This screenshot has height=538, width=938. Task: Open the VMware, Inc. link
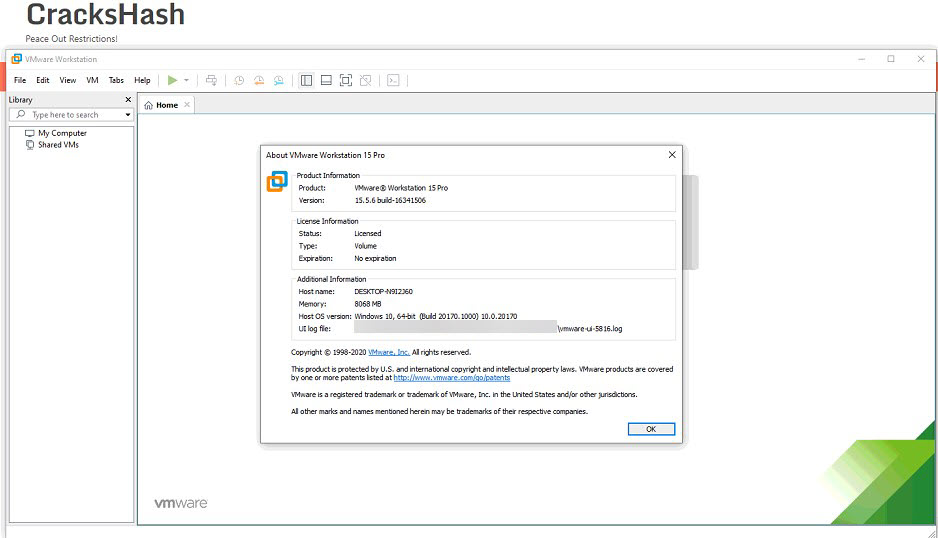pos(389,352)
